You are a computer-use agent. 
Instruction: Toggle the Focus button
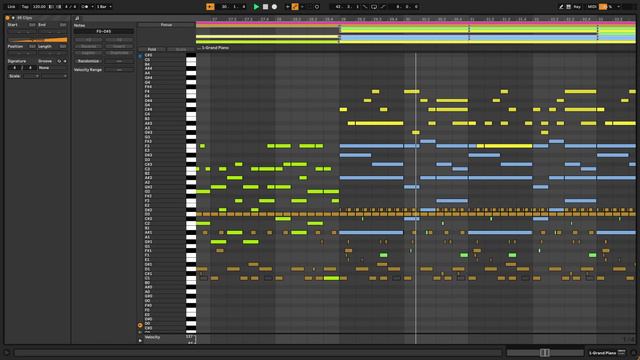[x=166, y=25]
